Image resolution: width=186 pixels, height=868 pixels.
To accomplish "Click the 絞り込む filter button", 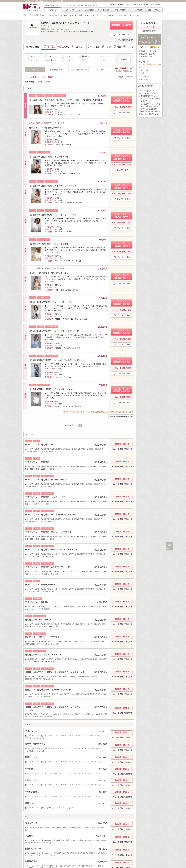I will click(x=124, y=59).
